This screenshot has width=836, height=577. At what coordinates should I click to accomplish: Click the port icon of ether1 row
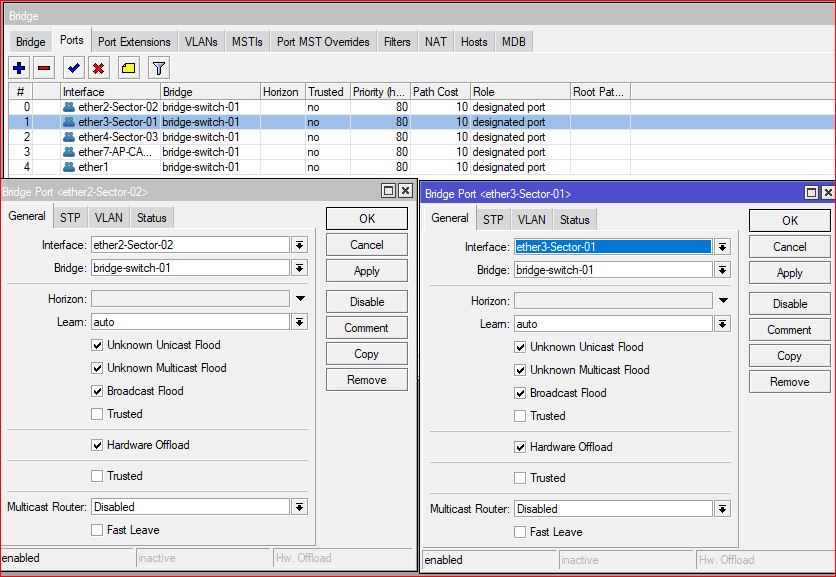coord(69,166)
